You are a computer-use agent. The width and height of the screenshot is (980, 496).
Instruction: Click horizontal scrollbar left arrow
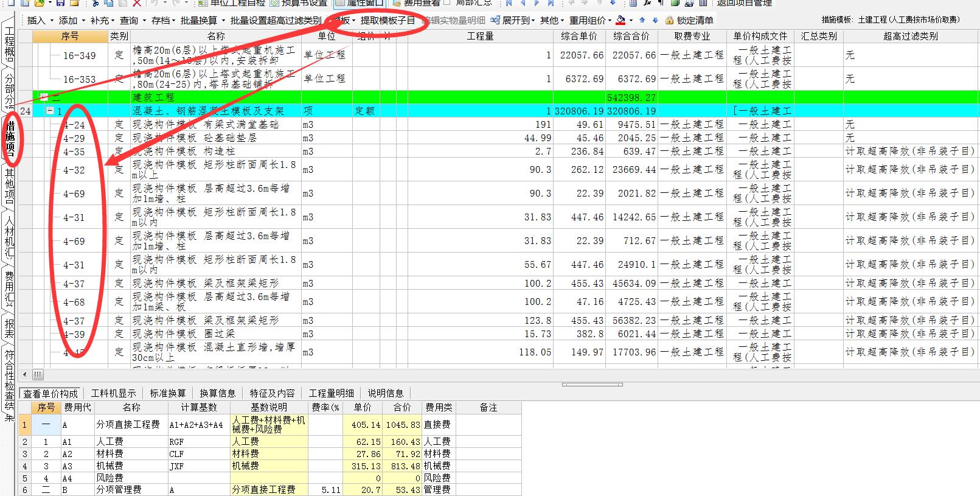[25, 374]
